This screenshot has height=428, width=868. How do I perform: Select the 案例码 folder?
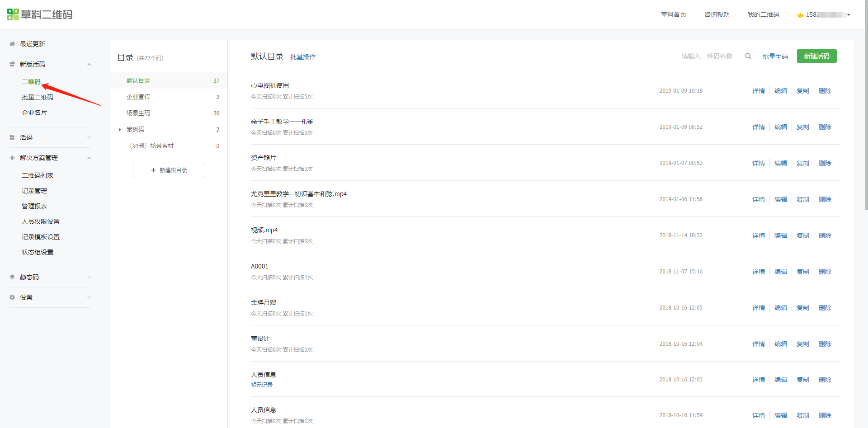click(169, 129)
